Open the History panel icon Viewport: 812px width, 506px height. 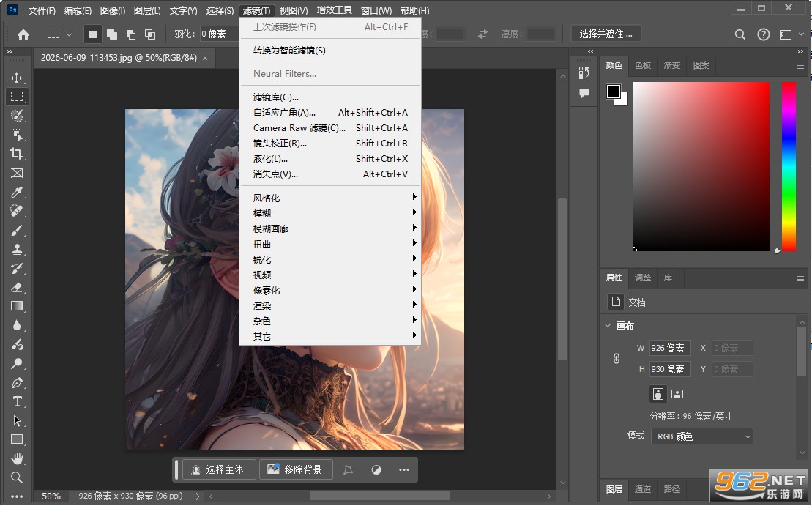click(584, 72)
